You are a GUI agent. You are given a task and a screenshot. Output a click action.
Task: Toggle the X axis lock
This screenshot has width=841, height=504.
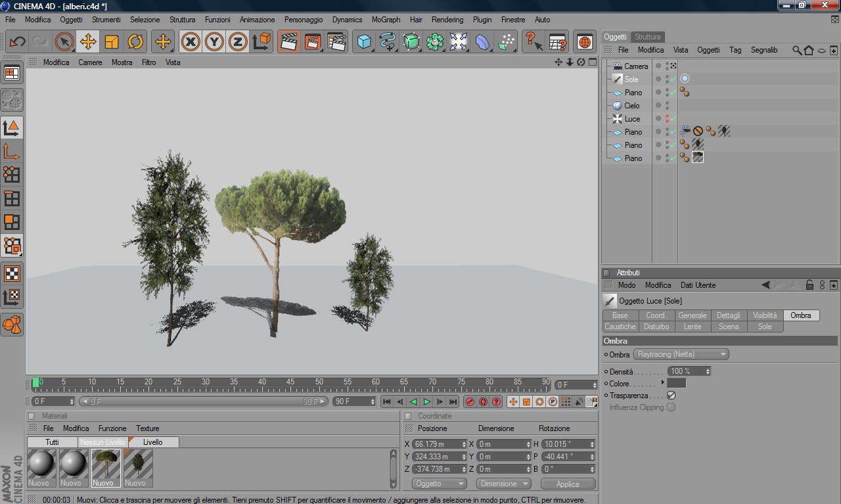coord(191,42)
